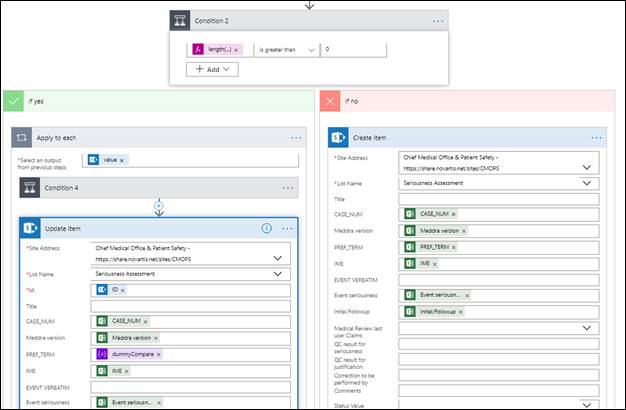Click EVENT VERBATIM field in Update item

[190, 387]
